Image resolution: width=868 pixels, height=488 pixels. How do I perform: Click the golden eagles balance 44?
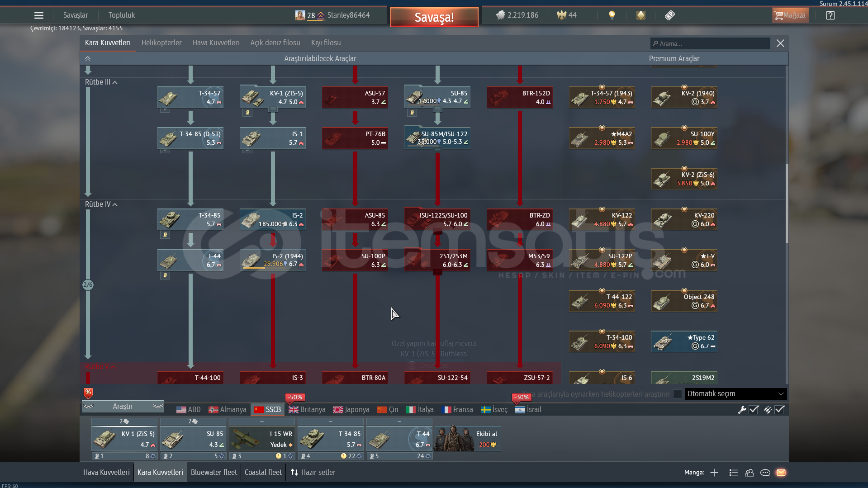click(567, 15)
